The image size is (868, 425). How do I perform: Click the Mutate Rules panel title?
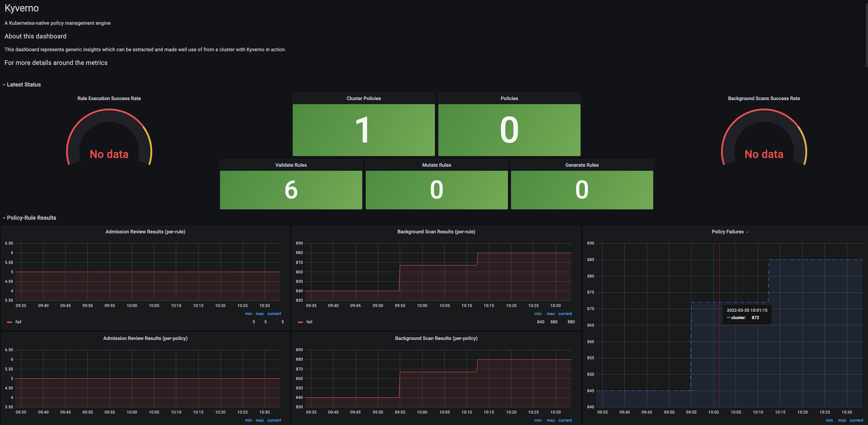pyautogui.click(x=437, y=165)
